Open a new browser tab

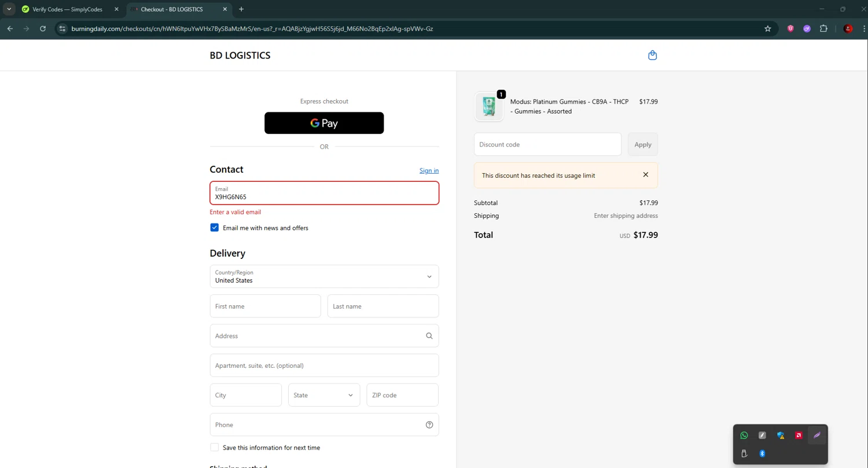coord(241,9)
